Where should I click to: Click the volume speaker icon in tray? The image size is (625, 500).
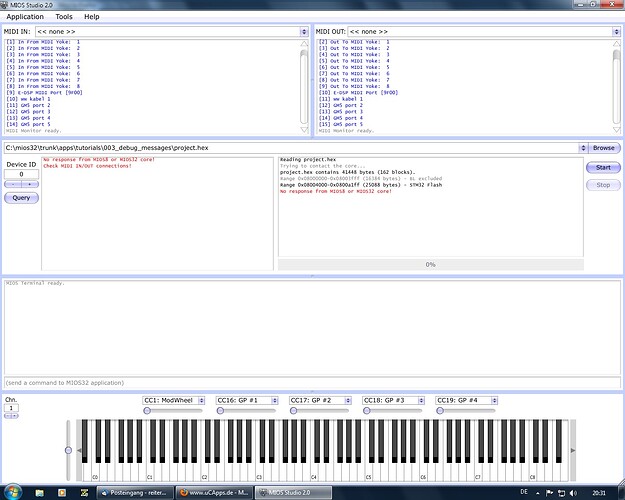tap(573, 493)
